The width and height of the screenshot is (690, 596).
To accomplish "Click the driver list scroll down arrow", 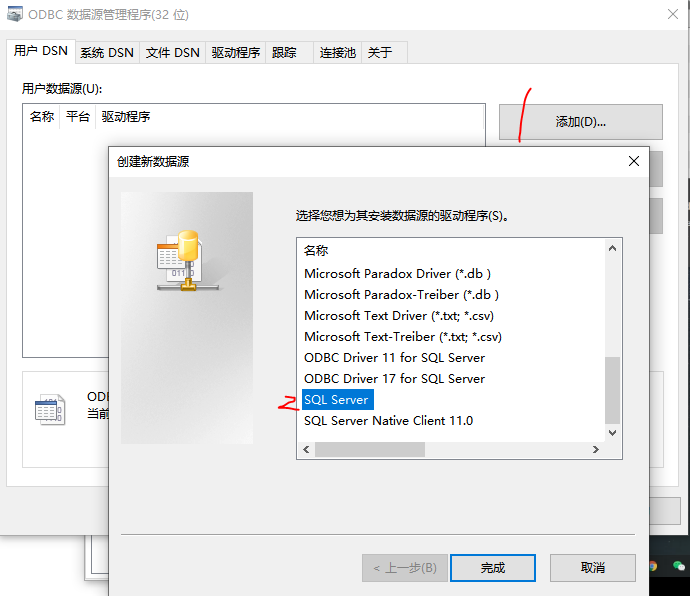I will (x=612, y=433).
